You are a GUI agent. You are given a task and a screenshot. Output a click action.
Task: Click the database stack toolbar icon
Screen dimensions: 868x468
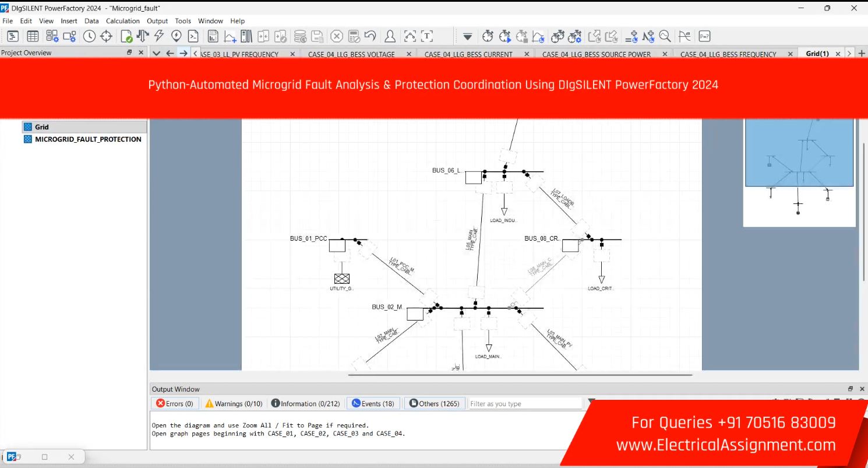pyautogui.click(x=300, y=36)
